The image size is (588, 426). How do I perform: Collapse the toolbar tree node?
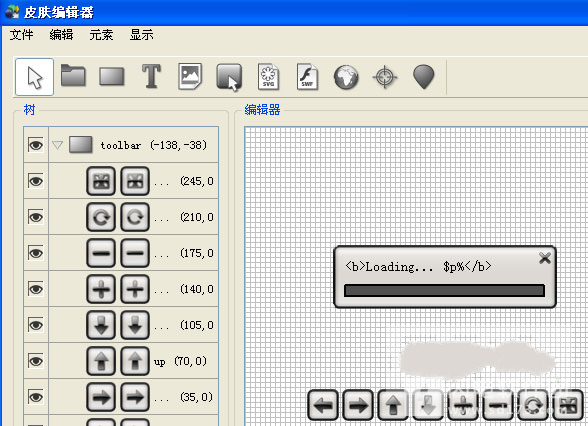[x=57, y=145]
